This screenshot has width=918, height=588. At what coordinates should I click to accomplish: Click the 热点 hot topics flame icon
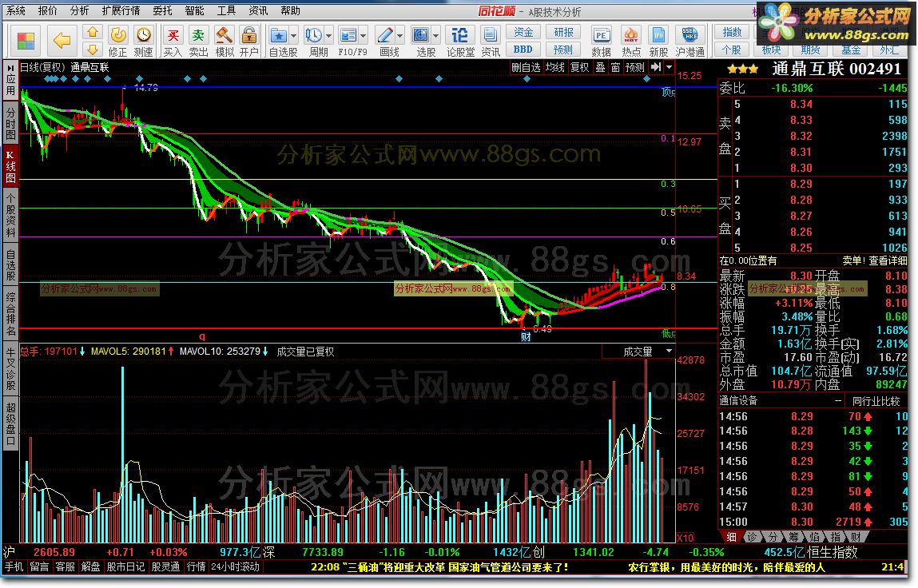(631, 36)
